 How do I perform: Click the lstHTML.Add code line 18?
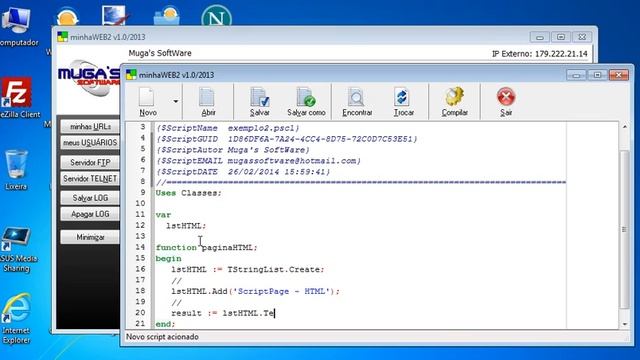coord(255,291)
